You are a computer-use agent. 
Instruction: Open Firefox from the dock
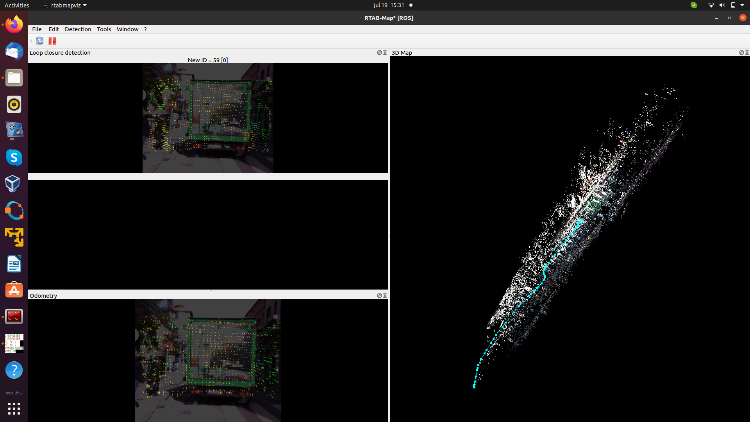[14, 25]
